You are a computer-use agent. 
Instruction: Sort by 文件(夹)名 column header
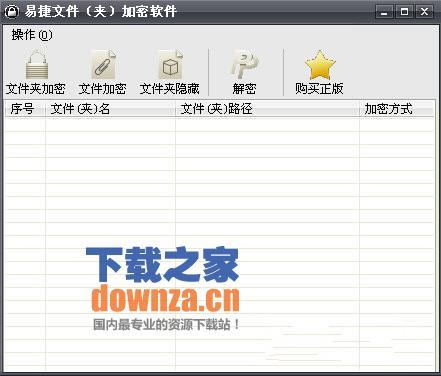[x=111, y=109]
